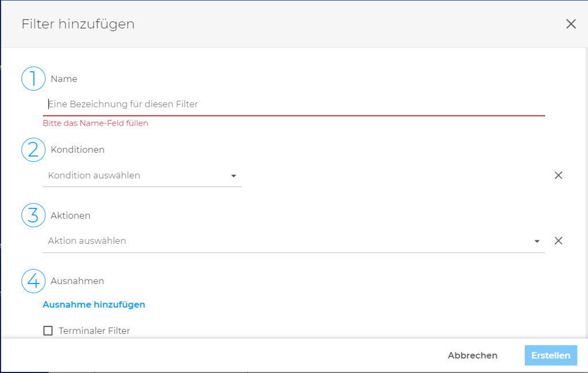The height and width of the screenshot is (373, 588).
Task: Click the Bitte das Name-Feld füllen error text
Action: pos(95,123)
